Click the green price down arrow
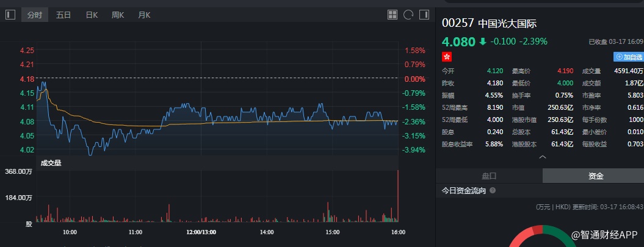 pyautogui.click(x=483, y=41)
